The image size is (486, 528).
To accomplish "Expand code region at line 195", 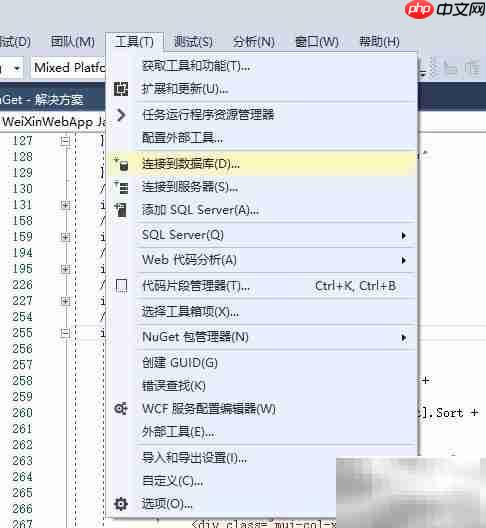I will point(65,269).
